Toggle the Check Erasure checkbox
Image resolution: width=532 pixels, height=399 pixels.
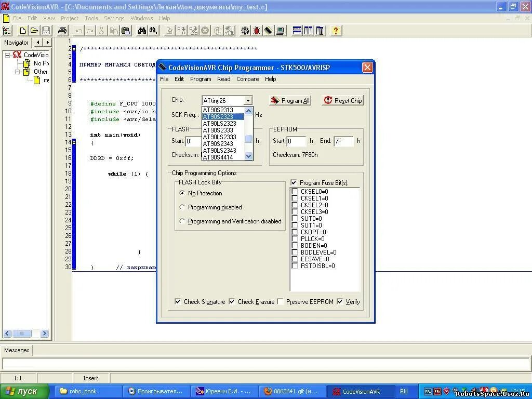232,302
